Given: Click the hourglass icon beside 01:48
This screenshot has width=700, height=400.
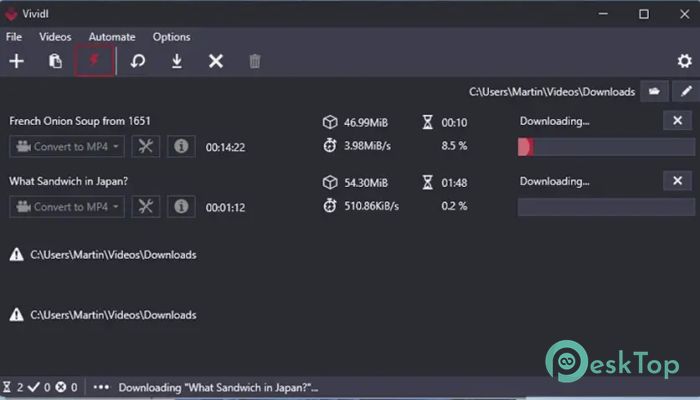Looking at the screenshot, I should click(428, 182).
